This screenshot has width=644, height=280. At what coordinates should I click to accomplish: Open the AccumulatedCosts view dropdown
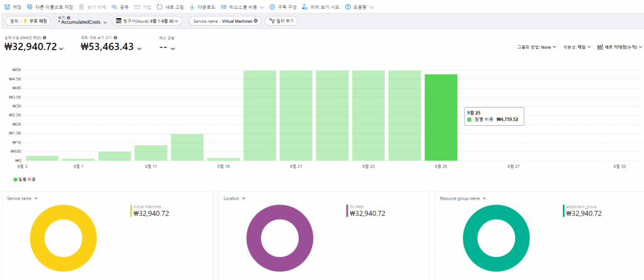coord(82,22)
